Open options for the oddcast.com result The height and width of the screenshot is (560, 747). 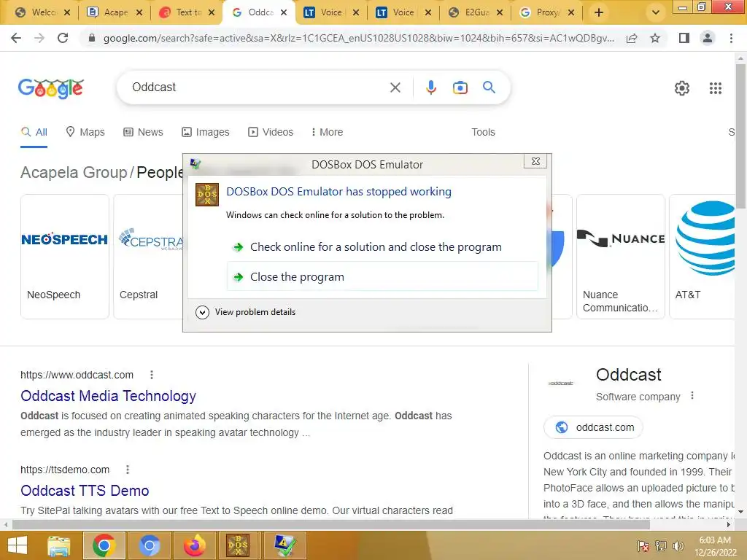(x=152, y=376)
